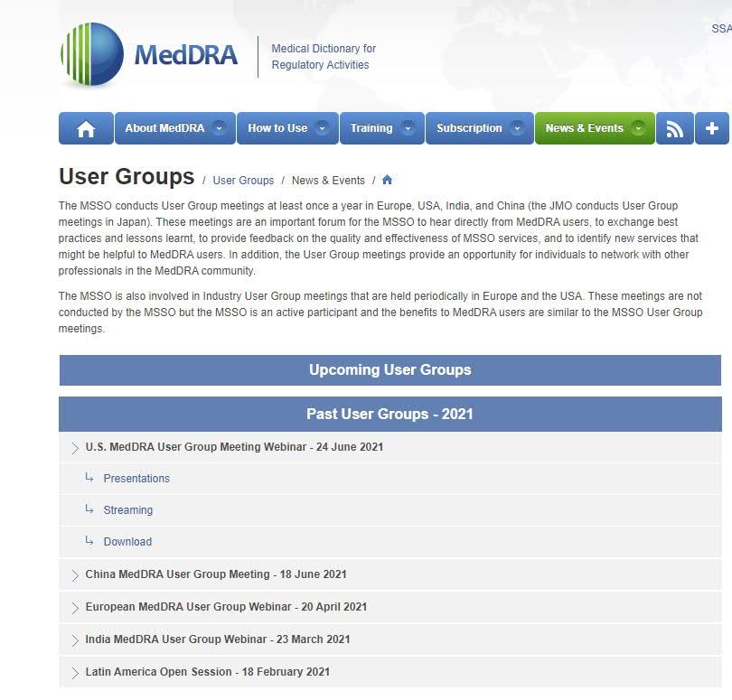Open the Subscription menu
The image size is (732, 700).
click(479, 128)
